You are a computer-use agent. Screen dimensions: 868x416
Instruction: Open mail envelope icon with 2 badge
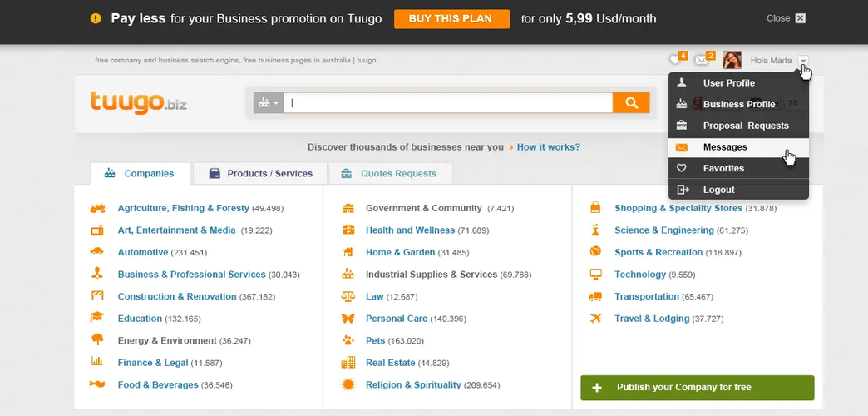703,60
